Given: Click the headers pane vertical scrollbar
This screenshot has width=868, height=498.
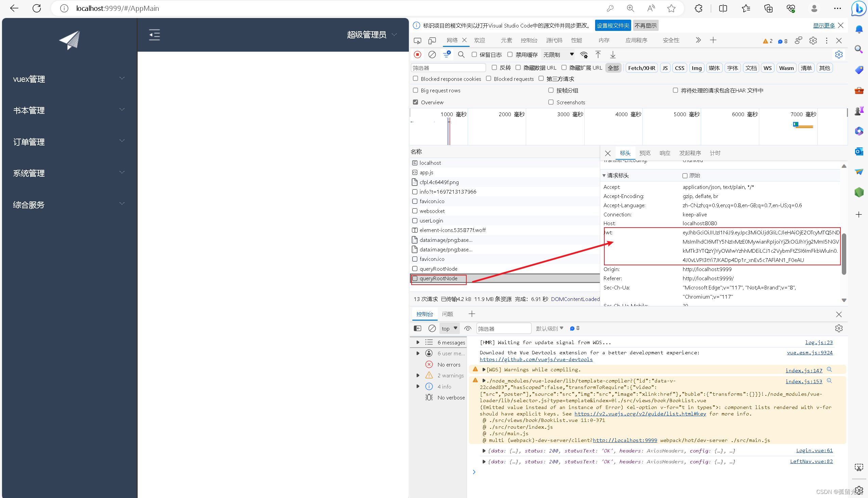Looking at the screenshot, I should coord(844,254).
